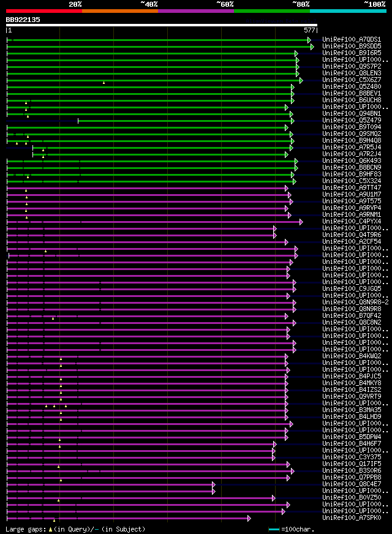
Task: Click the yellow gap marker under UniRef100_A7SPK0 alignment
Action: tap(54, 521)
